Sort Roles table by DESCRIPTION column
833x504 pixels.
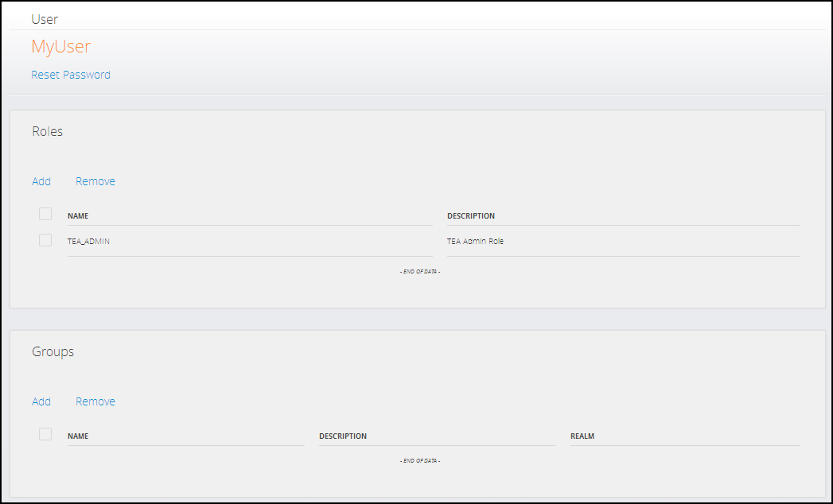pos(471,216)
